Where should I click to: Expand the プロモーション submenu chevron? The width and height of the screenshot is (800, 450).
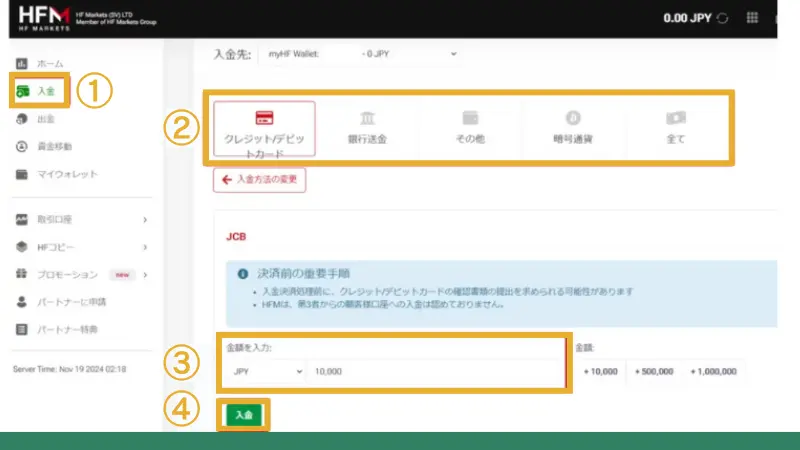point(145,274)
